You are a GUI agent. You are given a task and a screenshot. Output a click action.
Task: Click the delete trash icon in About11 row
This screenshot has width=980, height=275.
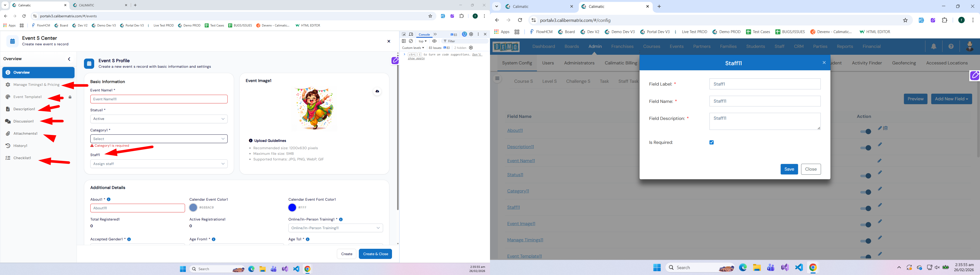pyautogui.click(x=886, y=128)
